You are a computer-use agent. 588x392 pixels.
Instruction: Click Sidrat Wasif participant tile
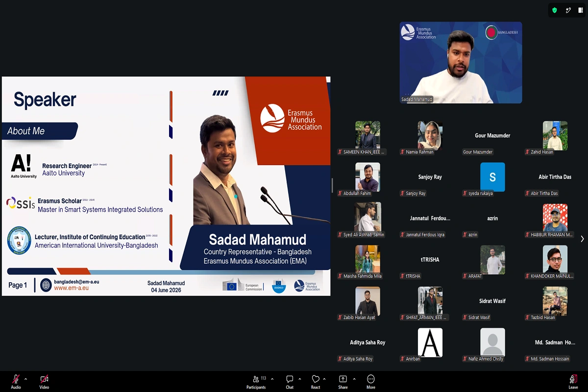pos(492,304)
